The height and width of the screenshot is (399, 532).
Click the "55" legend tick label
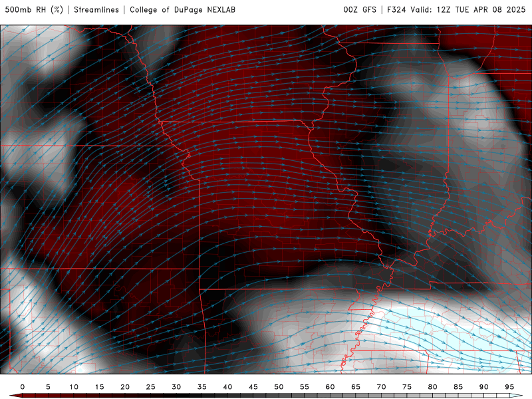(305, 387)
